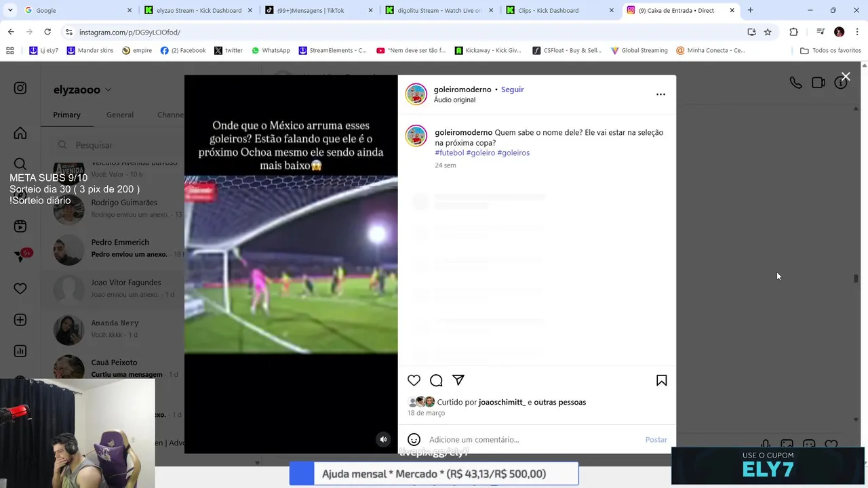Screen dimensions: 868x488
Task: Click the post video thumbnail
Action: click(291, 264)
